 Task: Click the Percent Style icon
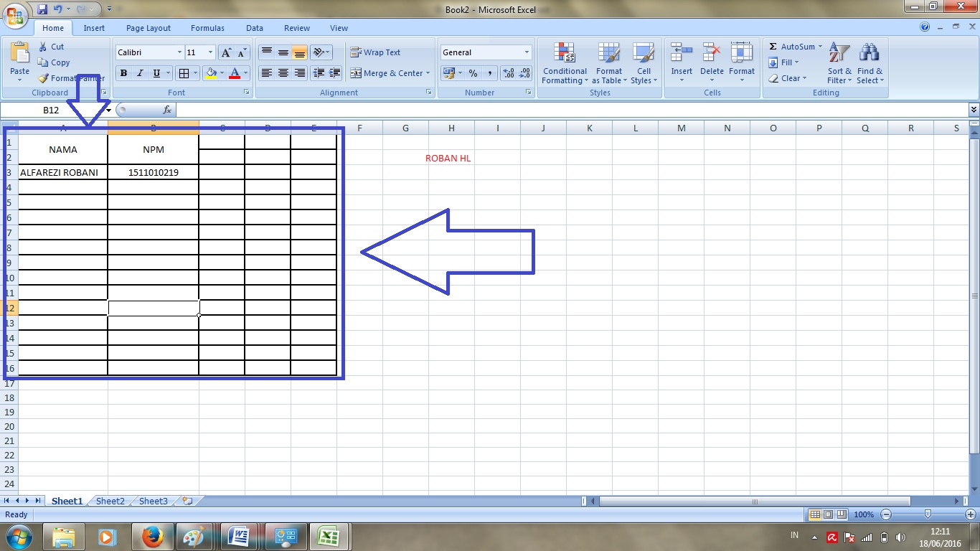(x=471, y=73)
